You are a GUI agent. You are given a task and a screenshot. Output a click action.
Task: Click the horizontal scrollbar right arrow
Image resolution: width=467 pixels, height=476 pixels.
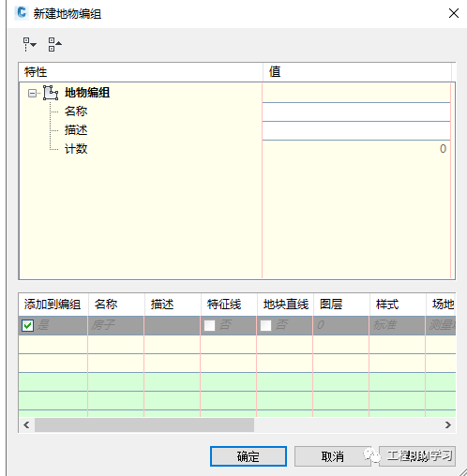click(448, 425)
